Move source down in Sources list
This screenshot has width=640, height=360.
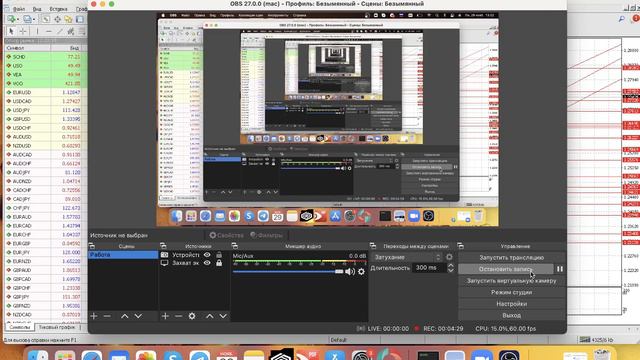223,316
